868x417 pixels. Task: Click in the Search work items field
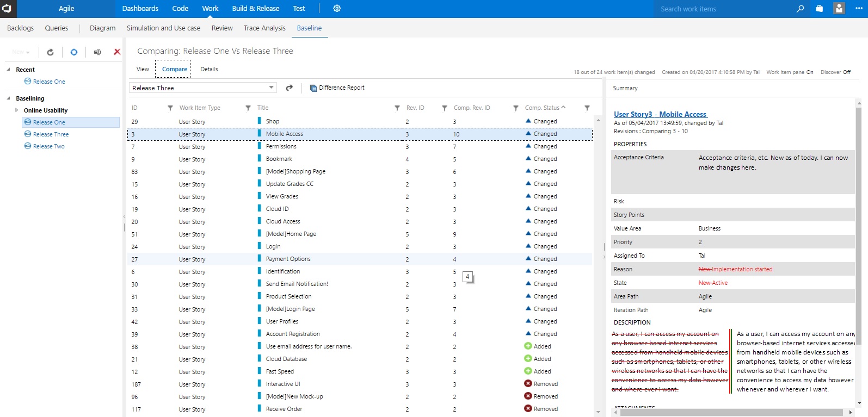(724, 9)
